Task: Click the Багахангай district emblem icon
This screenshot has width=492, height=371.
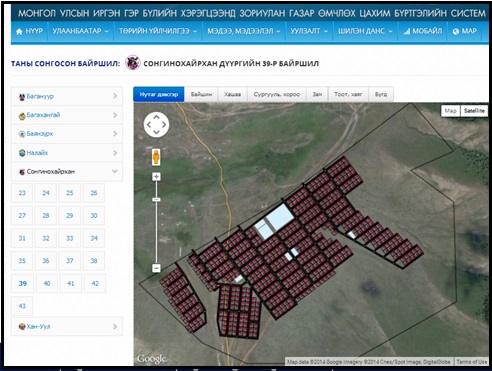Action: [x=22, y=116]
